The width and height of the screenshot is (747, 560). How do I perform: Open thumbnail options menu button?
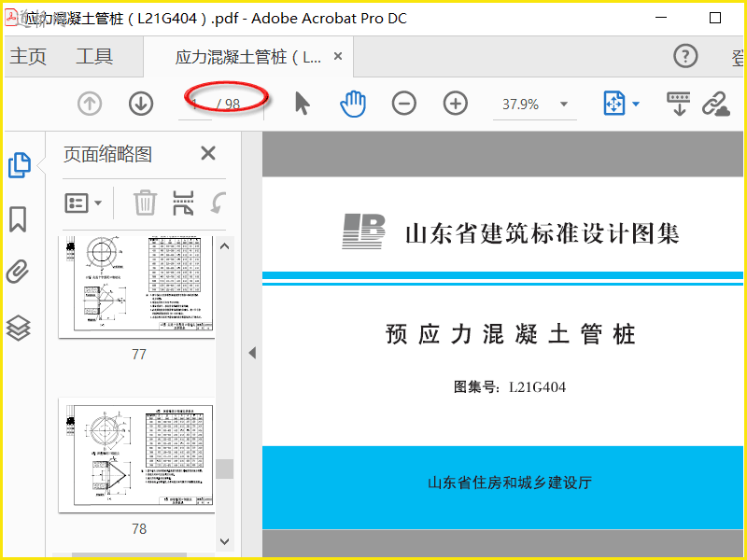click(x=83, y=203)
